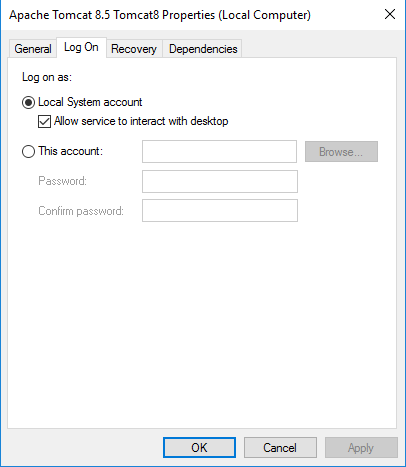The width and height of the screenshot is (406, 467).
Task: Click the "Allow service to interact with desktop" label text
Action: click(x=141, y=121)
